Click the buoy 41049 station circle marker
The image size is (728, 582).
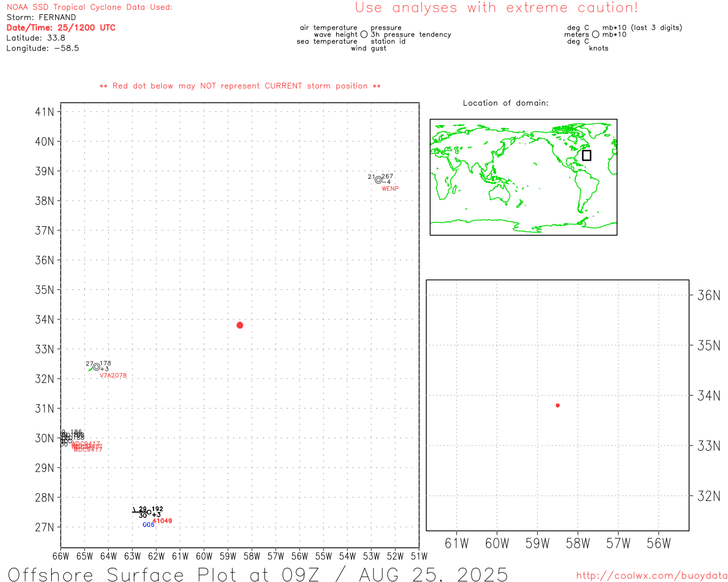149,513
